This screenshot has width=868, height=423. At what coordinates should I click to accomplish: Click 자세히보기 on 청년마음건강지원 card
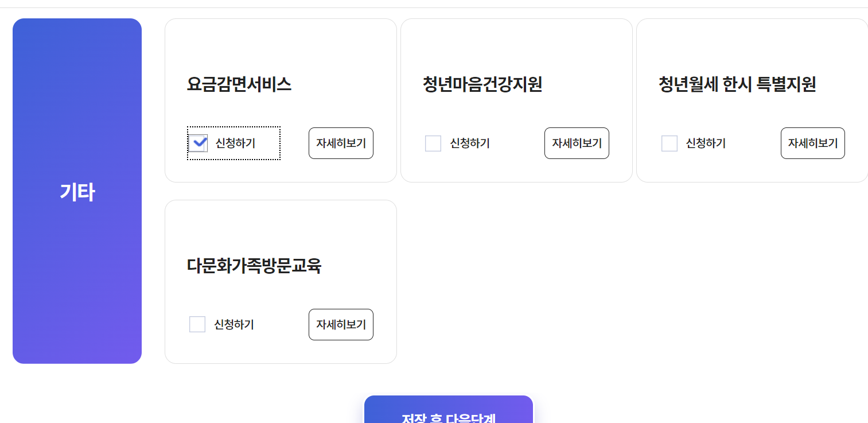(577, 143)
